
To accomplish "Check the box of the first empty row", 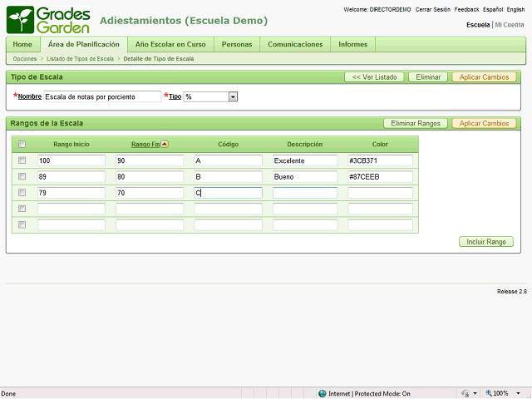I will 22,209.
